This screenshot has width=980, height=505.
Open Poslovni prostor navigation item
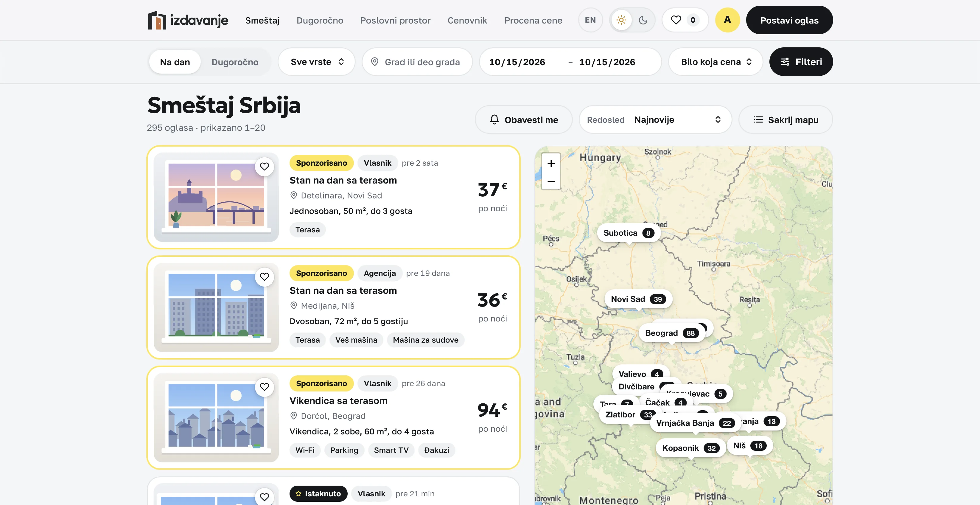click(x=395, y=21)
